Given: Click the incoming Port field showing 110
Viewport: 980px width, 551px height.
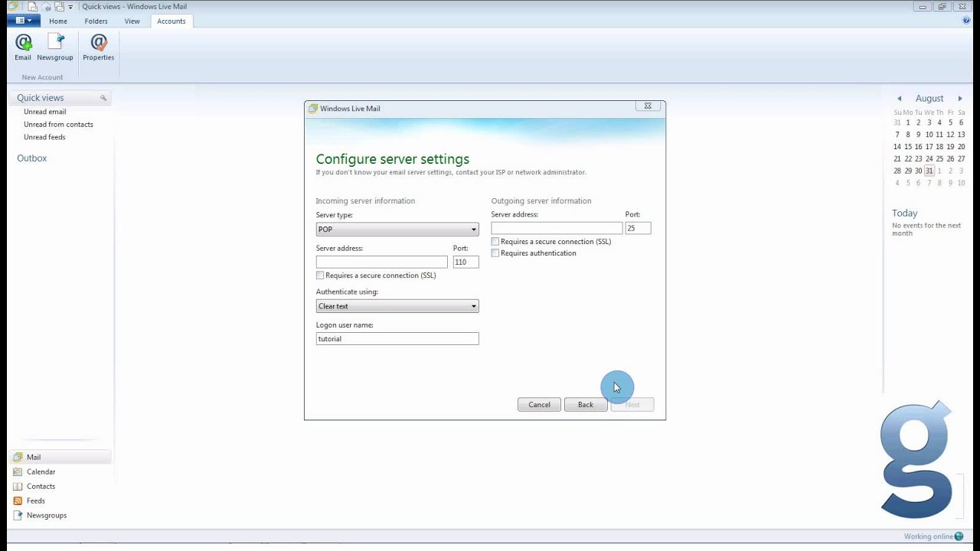Looking at the screenshot, I should coord(465,262).
